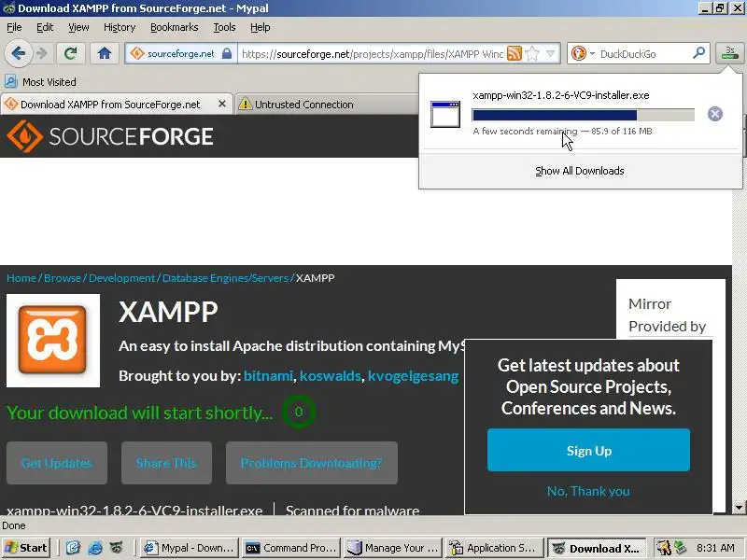Open the bitnami author link
Image resolution: width=747 pixels, height=560 pixels.
point(268,376)
